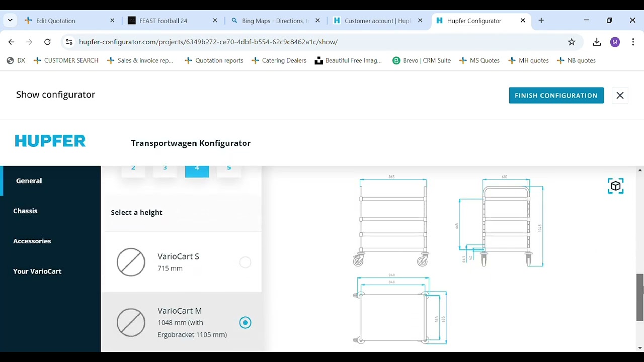Viewport: 644px width, 362px height.
Task: Expand the tab search dropdown arrow
Action: pyautogui.click(x=10, y=21)
